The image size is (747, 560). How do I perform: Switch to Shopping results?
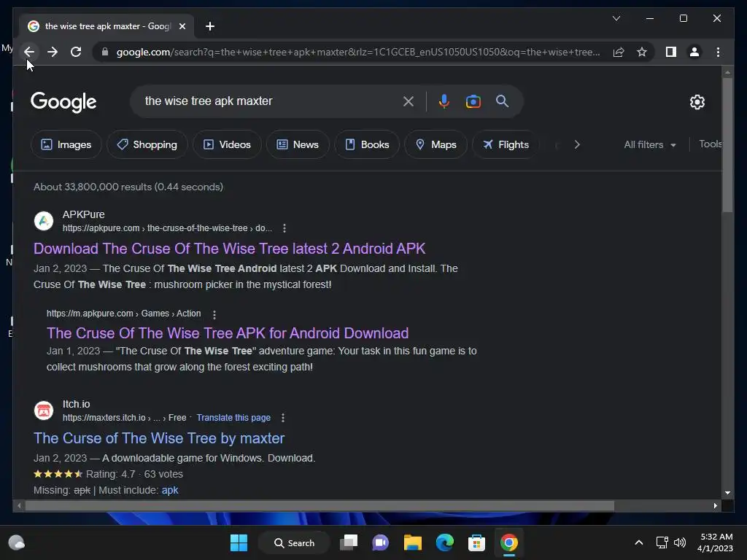pos(147,144)
